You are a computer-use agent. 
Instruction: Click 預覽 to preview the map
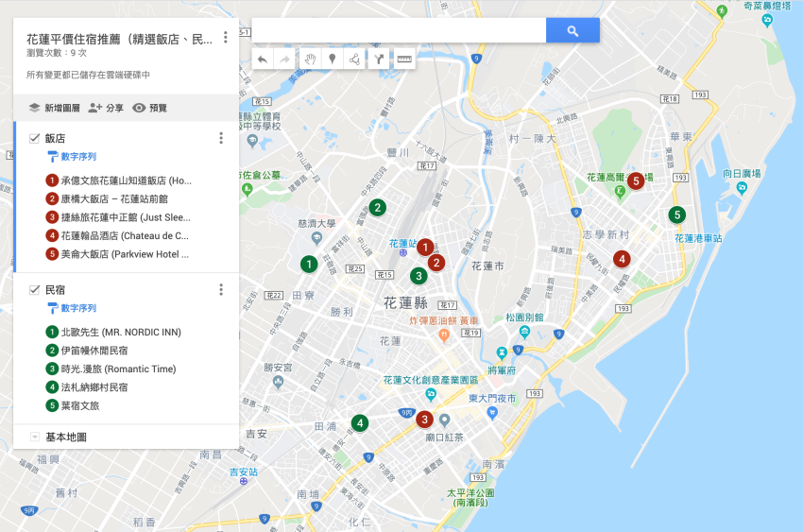tap(150, 108)
